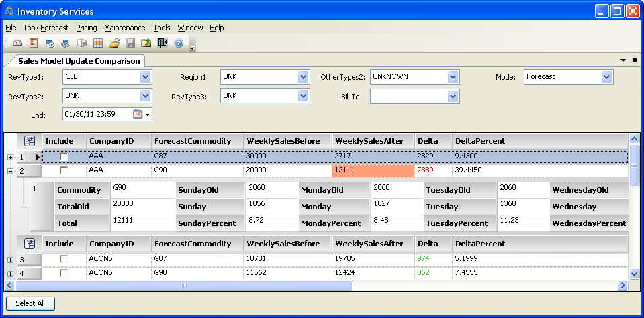Click the open folder toolbar icon
Image resolution: width=644 pixels, height=318 pixels.
pos(114,43)
